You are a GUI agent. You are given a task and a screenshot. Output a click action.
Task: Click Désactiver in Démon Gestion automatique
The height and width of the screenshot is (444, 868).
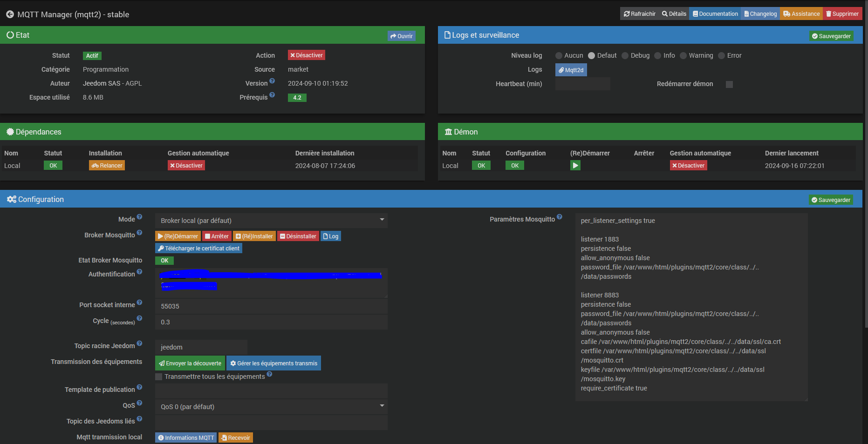(x=688, y=166)
